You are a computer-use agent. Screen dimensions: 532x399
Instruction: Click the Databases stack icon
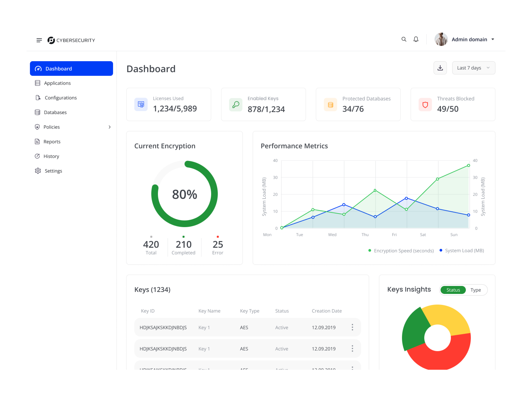coord(38,112)
